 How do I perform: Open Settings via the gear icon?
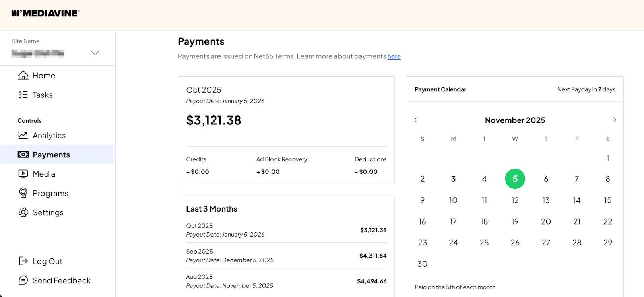click(x=23, y=212)
